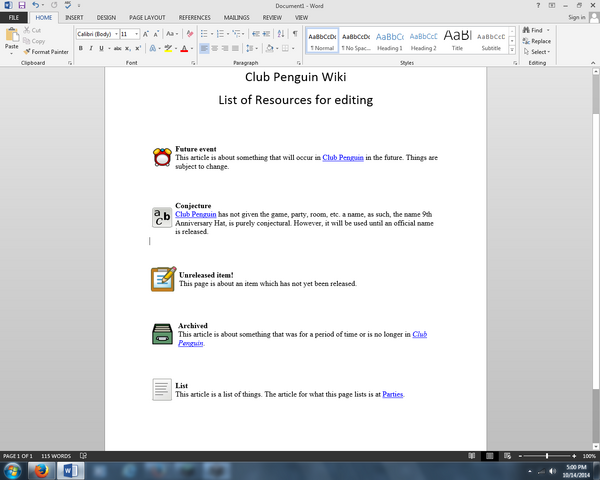Click the Text Effects glowing A icon

point(153,48)
